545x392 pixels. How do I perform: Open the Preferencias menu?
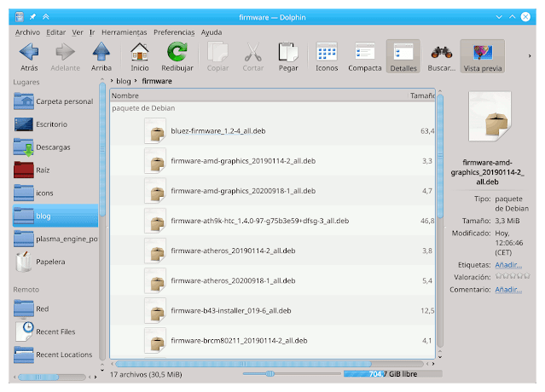pos(174,32)
